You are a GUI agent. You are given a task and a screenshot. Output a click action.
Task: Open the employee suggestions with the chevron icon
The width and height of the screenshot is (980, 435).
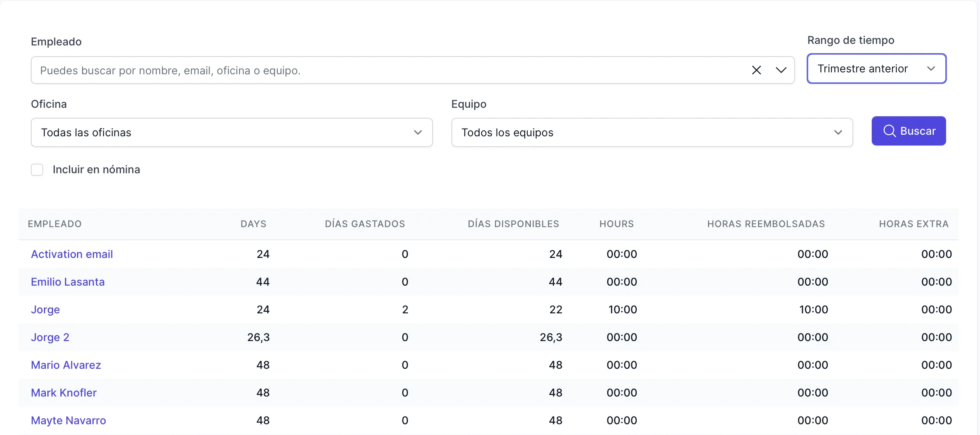coord(782,70)
